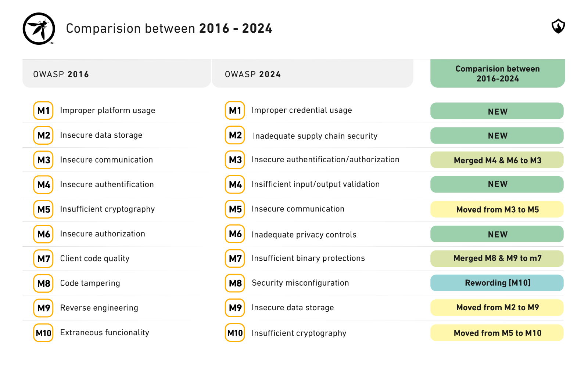Click the 'Insufficient binary protections' text

coord(308,258)
